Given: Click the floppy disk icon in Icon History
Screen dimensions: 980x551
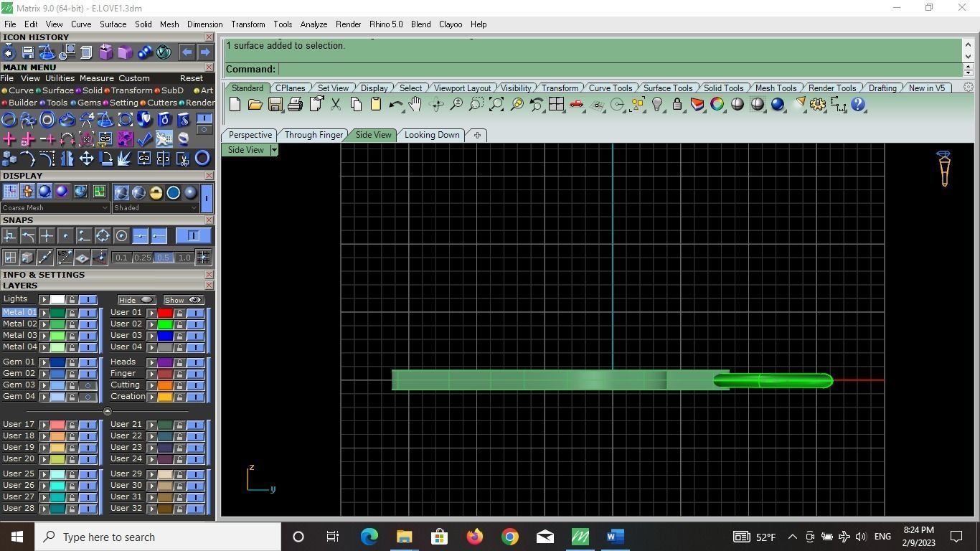Looking at the screenshot, I should click(x=27, y=52).
